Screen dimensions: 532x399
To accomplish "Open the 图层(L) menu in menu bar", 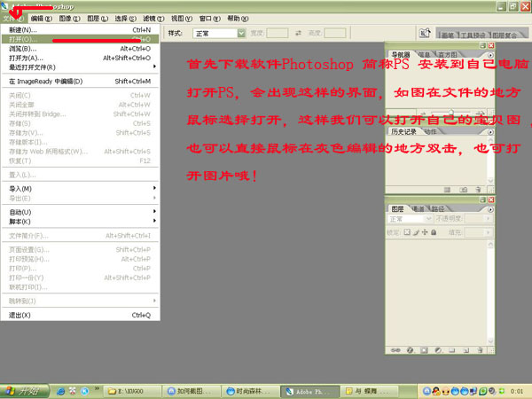I will point(98,19).
